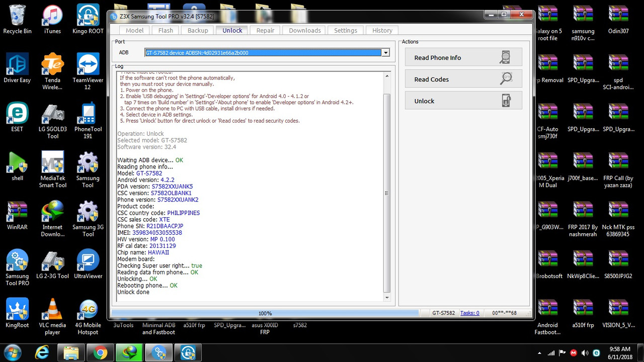Select the shell desktop shortcut
Viewport: 644px width, 362px height.
tap(17, 166)
